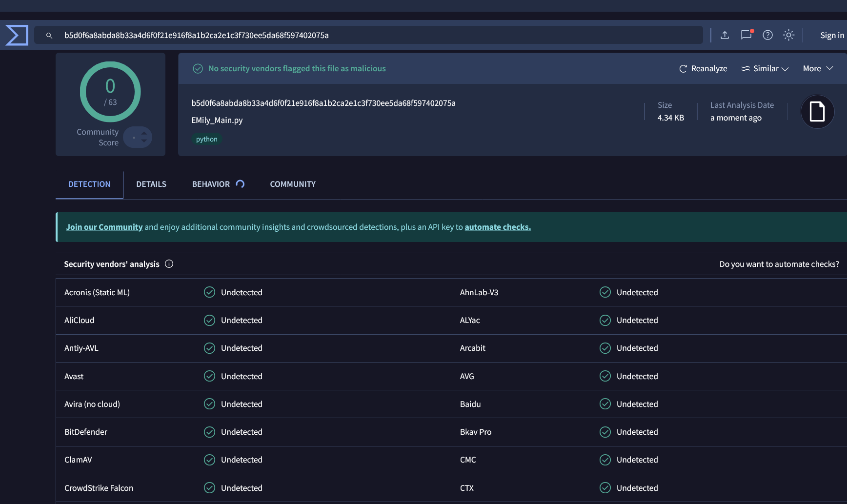Switch to the DETAILS tab

(151, 184)
